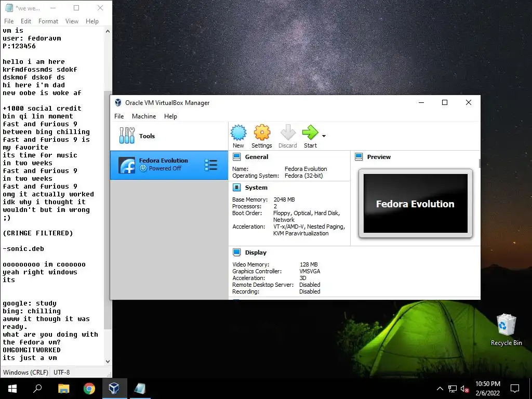The width and height of the screenshot is (532, 399).
Task: Open Fedora Evolution machine list menu icon
Action: (211, 165)
